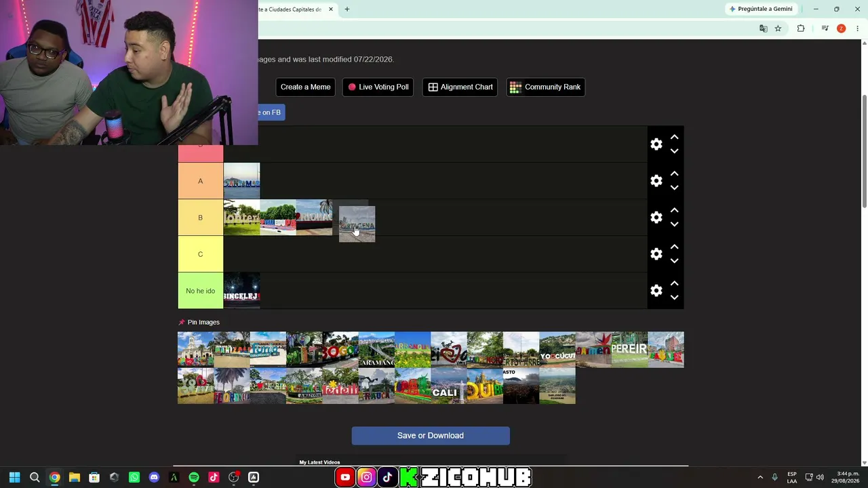The image size is (868, 488).
Task: Open the Windows Start menu
Action: tap(15, 477)
